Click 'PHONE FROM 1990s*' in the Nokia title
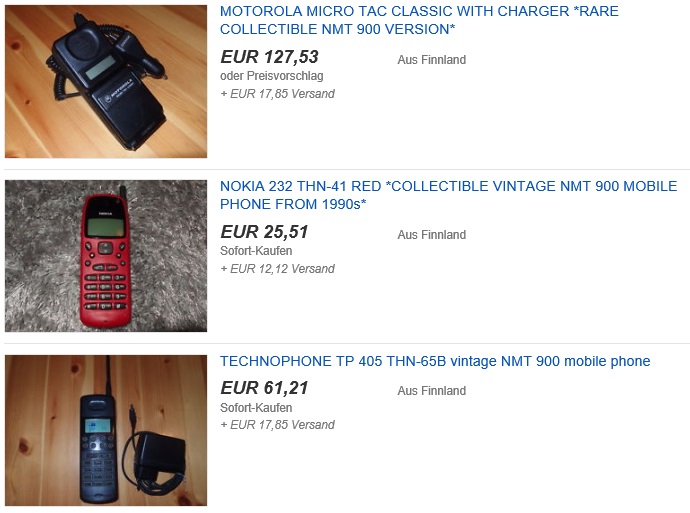Screen dimensions: 690x513 pyautogui.click(x=293, y=204)
